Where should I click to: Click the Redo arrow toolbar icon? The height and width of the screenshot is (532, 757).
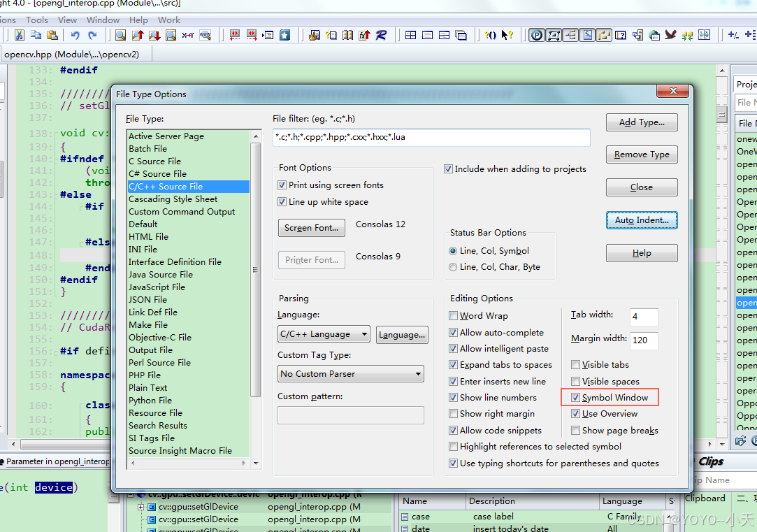pyautogui.click(x=92, y=35)
